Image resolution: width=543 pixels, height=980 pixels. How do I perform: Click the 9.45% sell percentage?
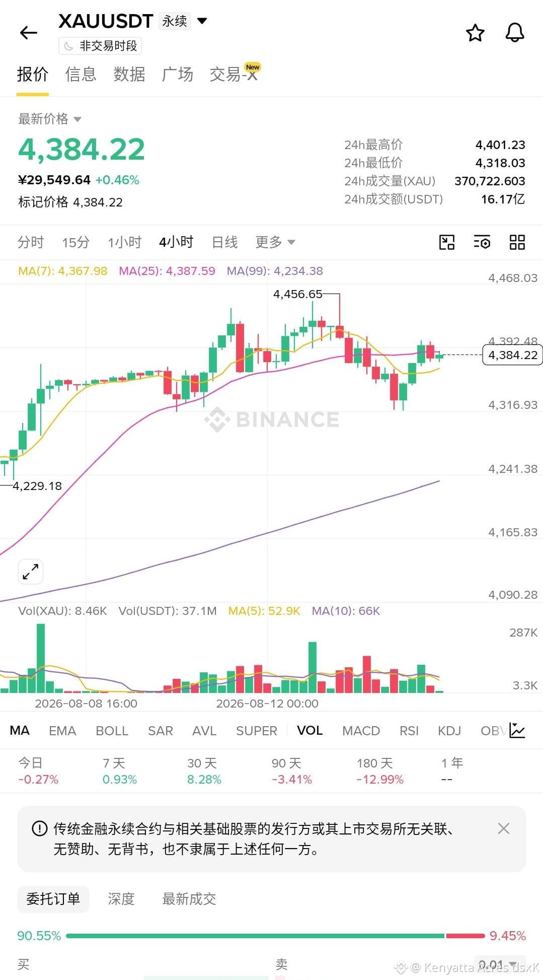[508, 936]
